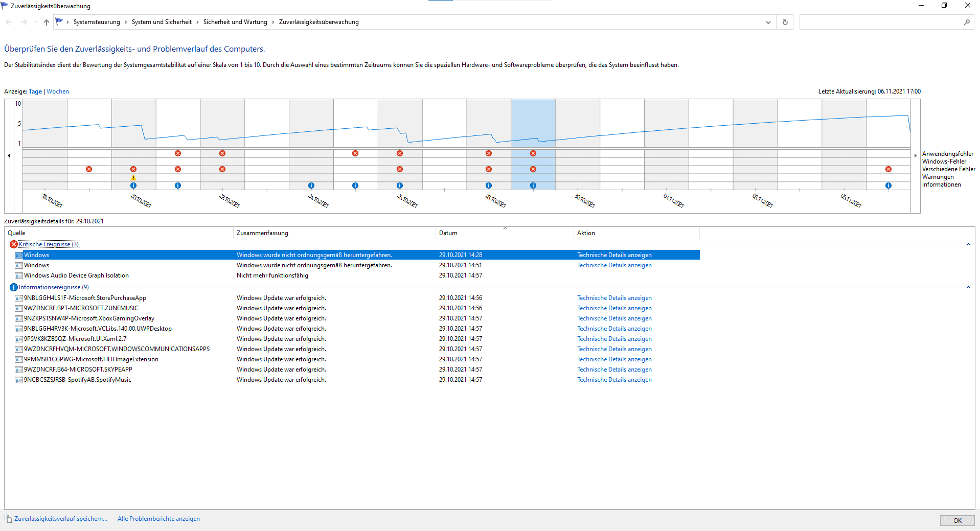Click the Anwendungsfehler icon on highlighted 29.10.2021
This screenshot has width=980, height=531.
click(x=533, y=153)
